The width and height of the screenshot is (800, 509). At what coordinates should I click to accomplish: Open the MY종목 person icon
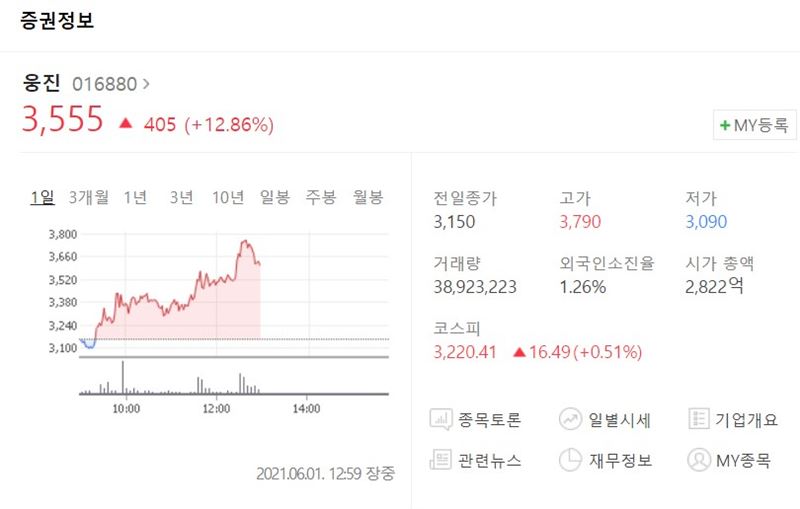click(x=699, y=460)
